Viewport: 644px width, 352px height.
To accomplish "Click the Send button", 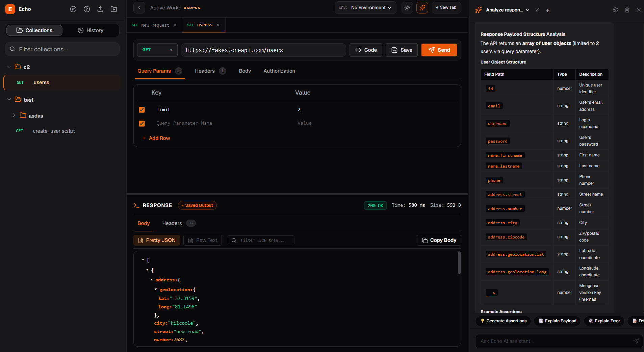I will point(439,50).
